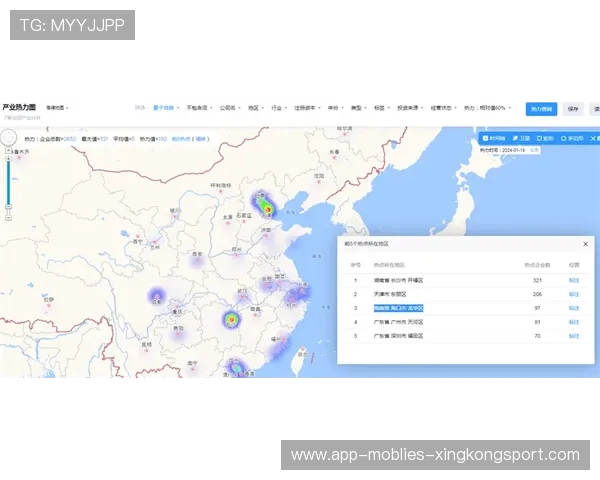Click the map zoom slider bar
The width and height of the screenshot is (600, 480).
8,180
